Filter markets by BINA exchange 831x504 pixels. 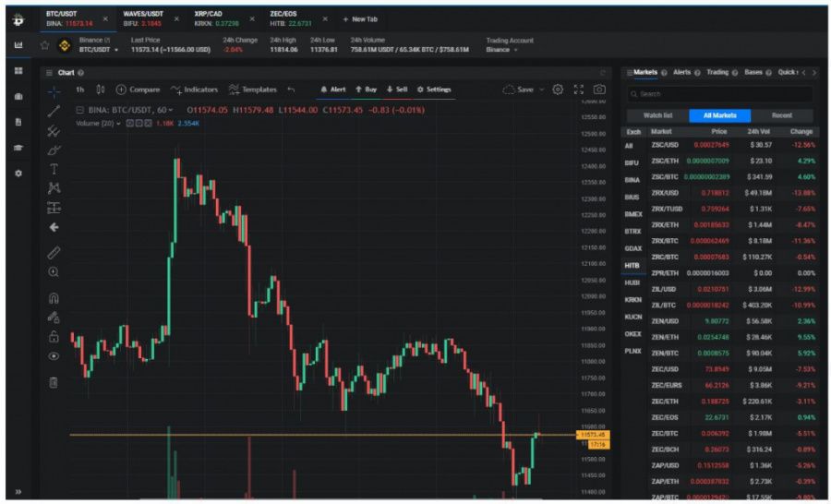point(632,180)
